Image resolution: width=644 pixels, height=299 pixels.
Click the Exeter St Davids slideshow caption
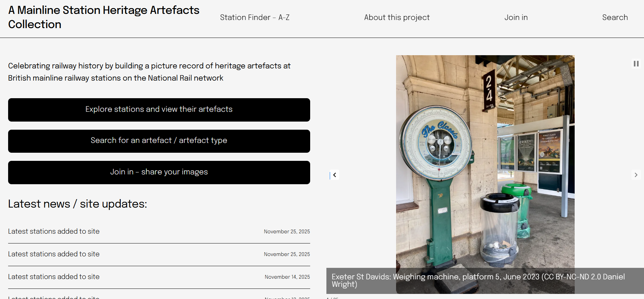pos(478,280)
